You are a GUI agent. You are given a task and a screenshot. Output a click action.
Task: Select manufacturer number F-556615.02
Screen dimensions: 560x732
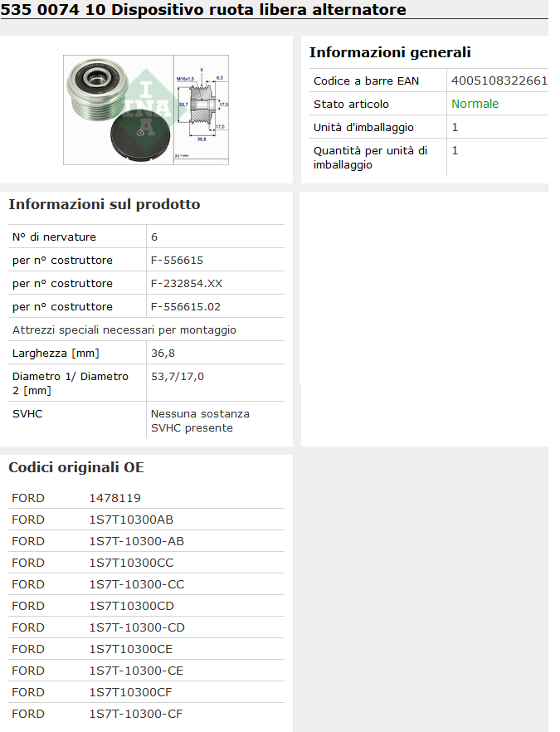[x=186, y=307]
